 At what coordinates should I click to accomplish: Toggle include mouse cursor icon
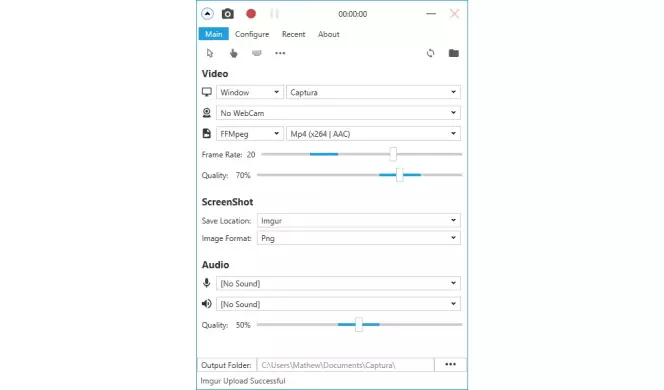(x=210, y=53)
